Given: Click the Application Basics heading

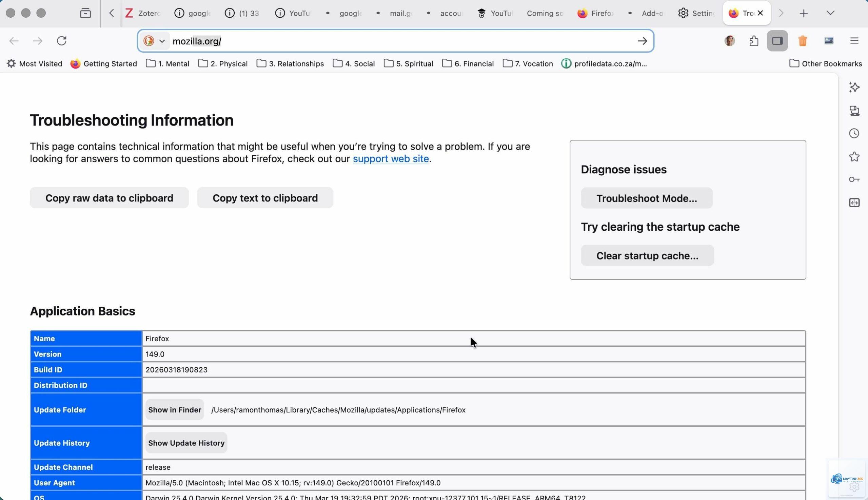Looking at the screenshot, I should click(82, 311).
